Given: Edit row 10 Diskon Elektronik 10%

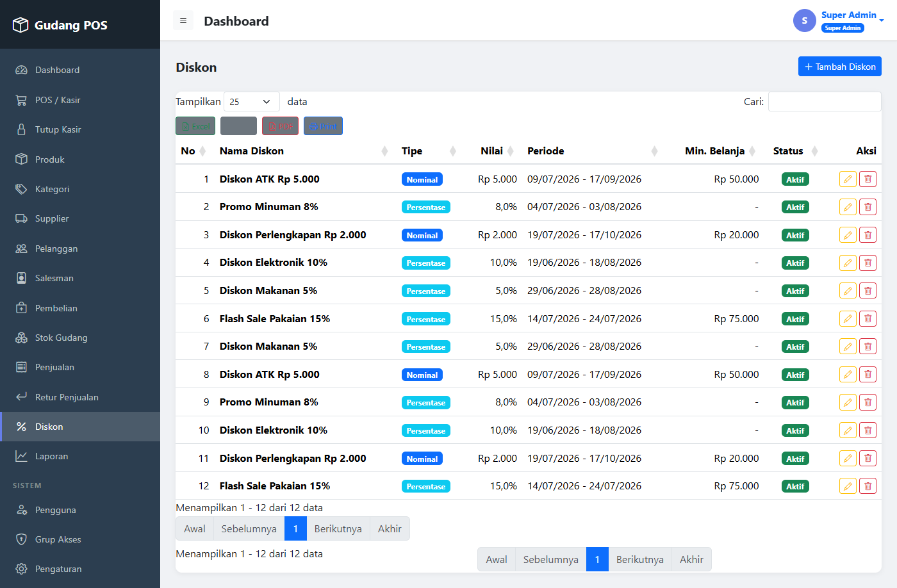Looking at the screenshot, I should click(x=848, y=430).
